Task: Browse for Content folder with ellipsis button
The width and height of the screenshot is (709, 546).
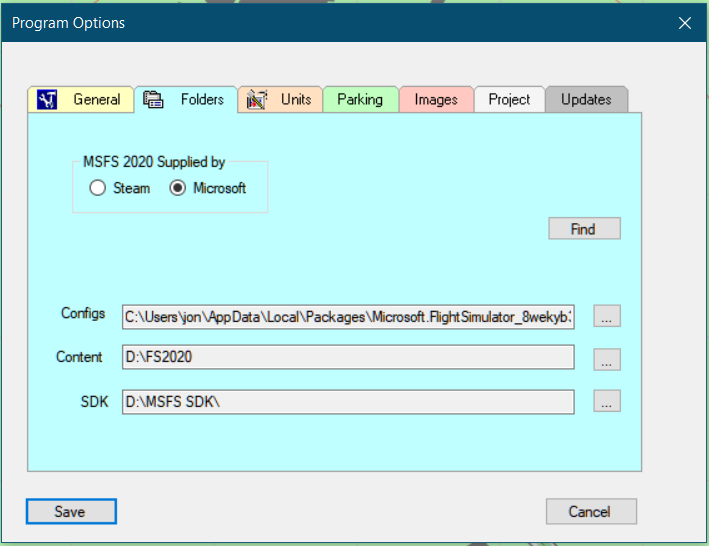Action: click(x=607, y=359)
